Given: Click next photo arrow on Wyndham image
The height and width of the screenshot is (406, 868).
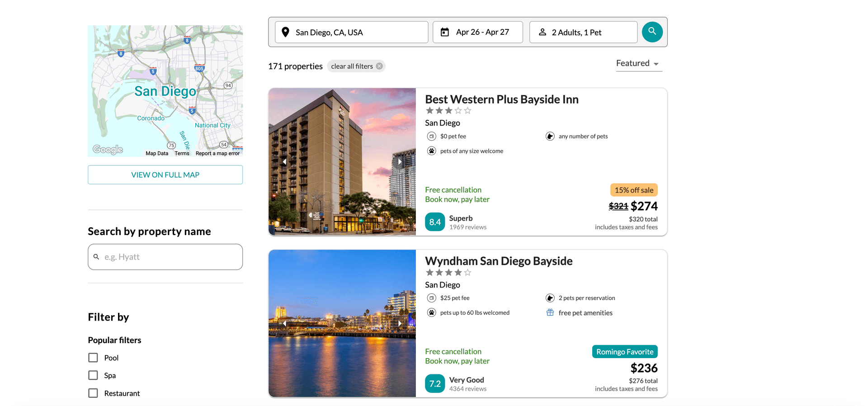Looking at the screenshot, I should (400, 323).
